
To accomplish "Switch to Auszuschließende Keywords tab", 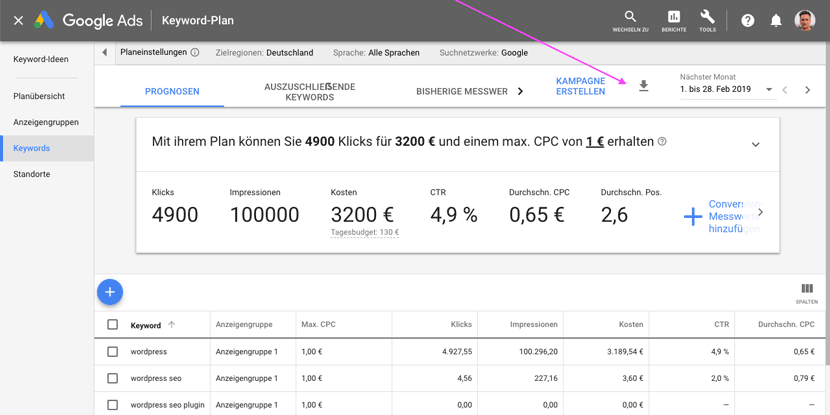I will (310, 92).
